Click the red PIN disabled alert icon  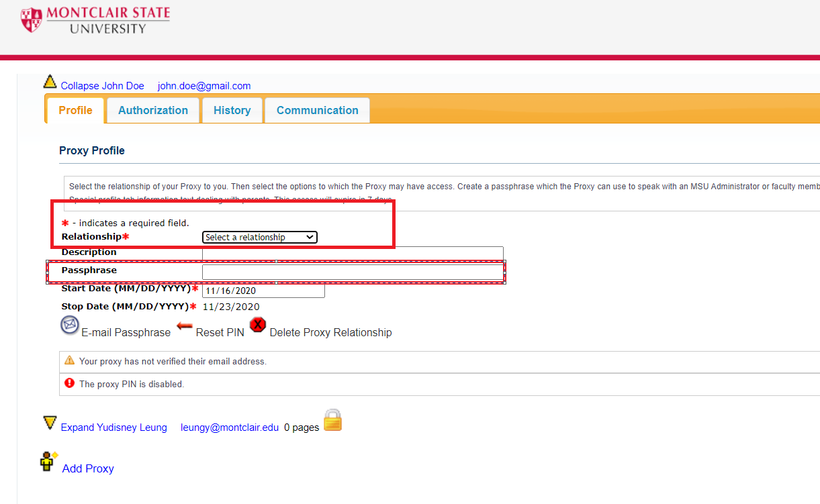(x=70, y=383)
